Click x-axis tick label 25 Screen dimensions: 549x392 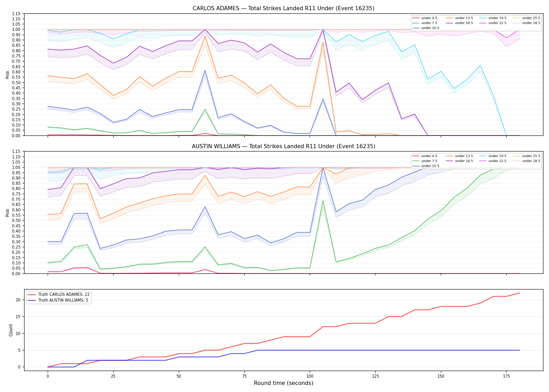pyautogui.click(x=113, y=376)
